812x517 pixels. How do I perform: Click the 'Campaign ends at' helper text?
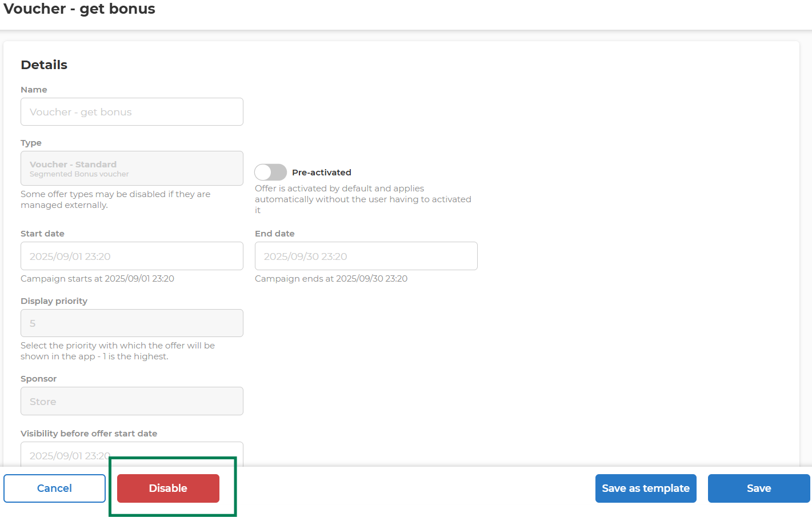[x=331, y=279]
